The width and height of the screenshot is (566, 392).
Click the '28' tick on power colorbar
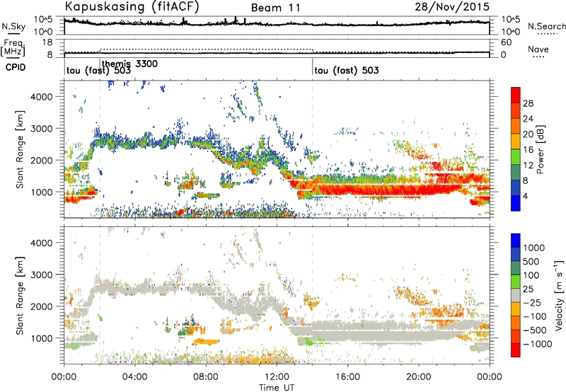tap(528, 103)
